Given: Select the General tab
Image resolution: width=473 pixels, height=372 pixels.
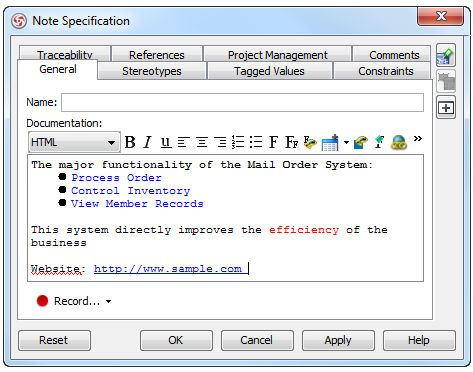Looking at the screenshot, I should click(x=58, y=69).
